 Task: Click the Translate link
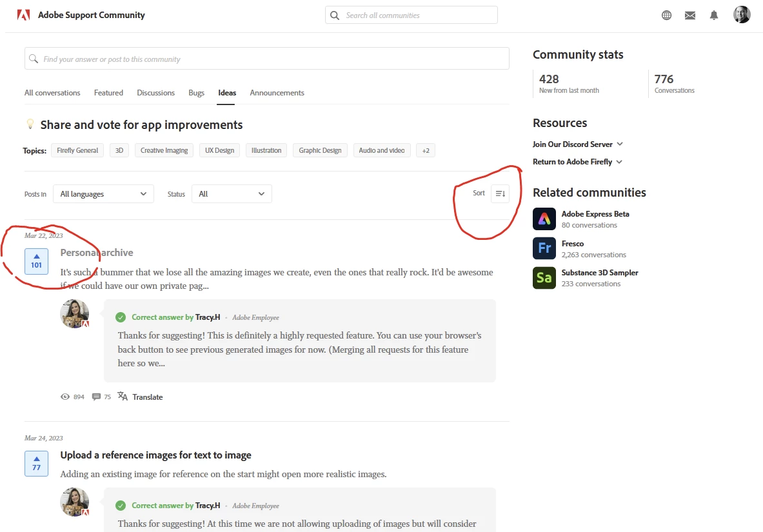pyautogui.click(x=148, y=397)
